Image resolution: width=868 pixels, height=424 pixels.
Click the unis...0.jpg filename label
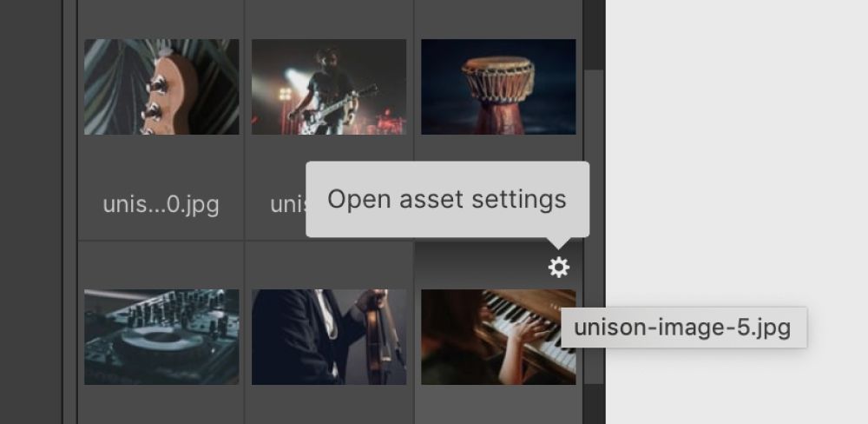pyautogui.click(x=161, y=205)
